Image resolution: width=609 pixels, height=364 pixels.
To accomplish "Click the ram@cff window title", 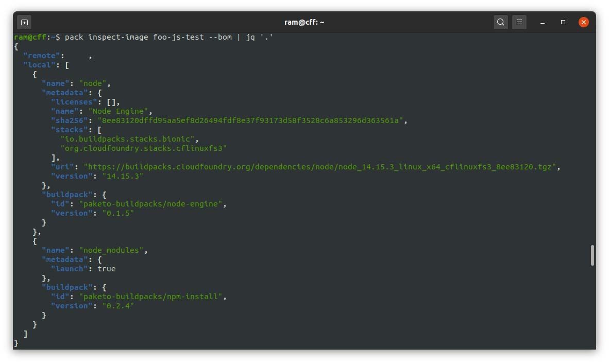I will click(x=304, y=22).
